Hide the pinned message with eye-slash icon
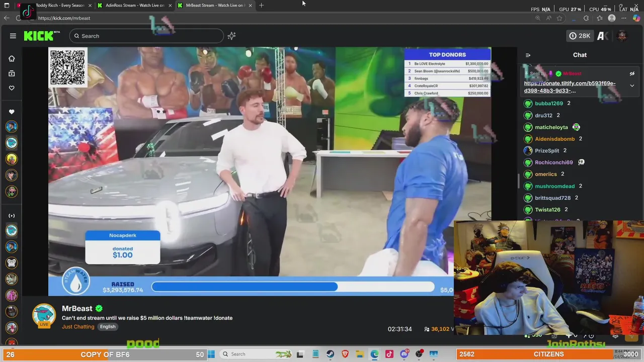This screenshot has width=644, height=362. (x=632, y=74)
